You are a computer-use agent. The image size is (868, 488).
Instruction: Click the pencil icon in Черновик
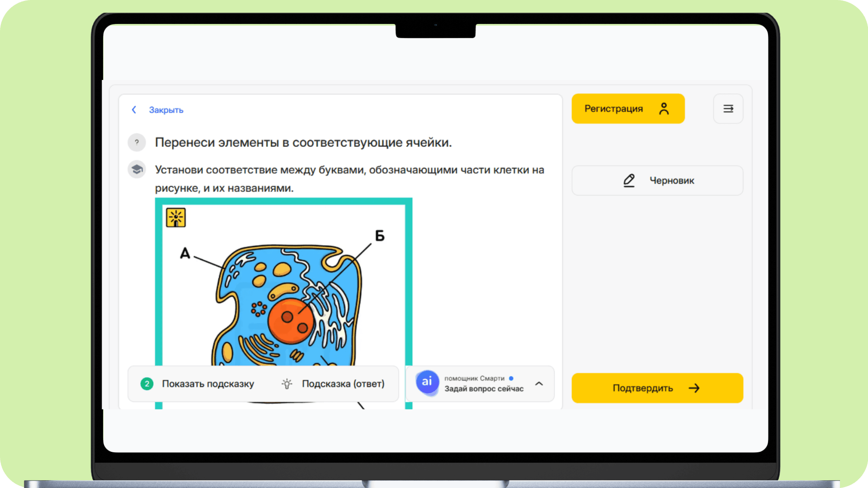[629, 180]
